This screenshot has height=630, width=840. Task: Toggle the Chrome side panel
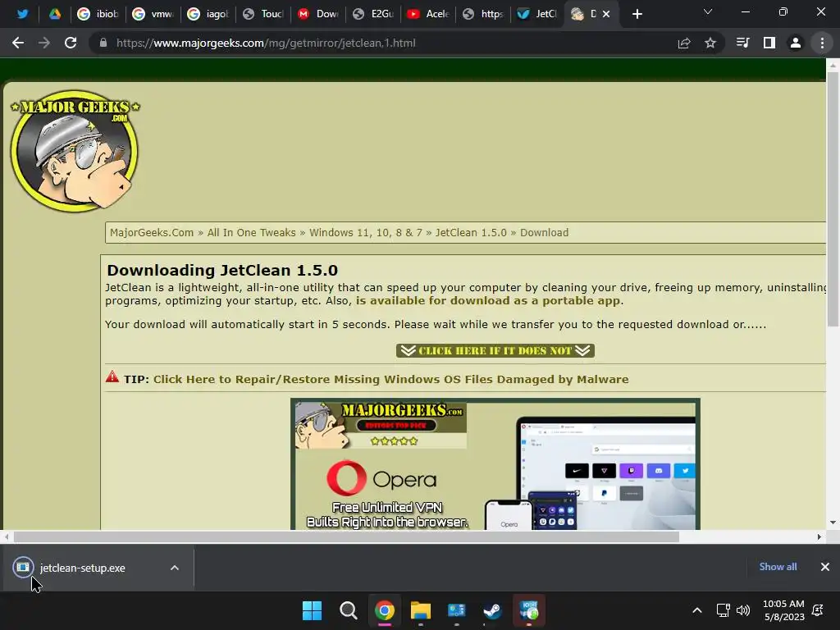pos(769,43)
